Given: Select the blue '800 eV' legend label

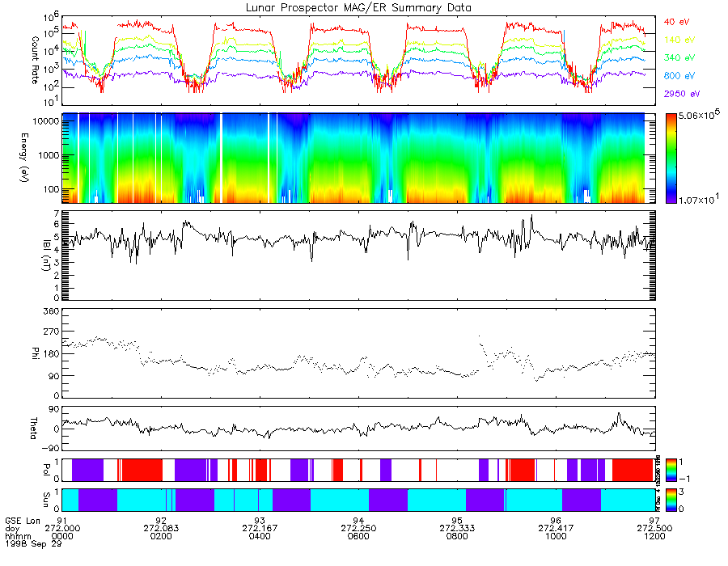Looking at the screenshot, I should click(679, 76).
